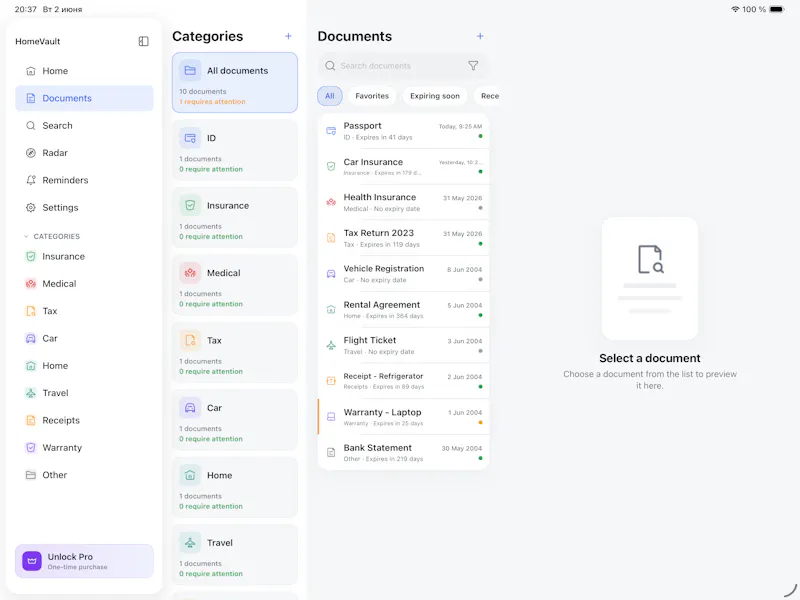Click the Flight Ticket plane icon
This screenshot has height=600, width=800.
coord(331,345)
